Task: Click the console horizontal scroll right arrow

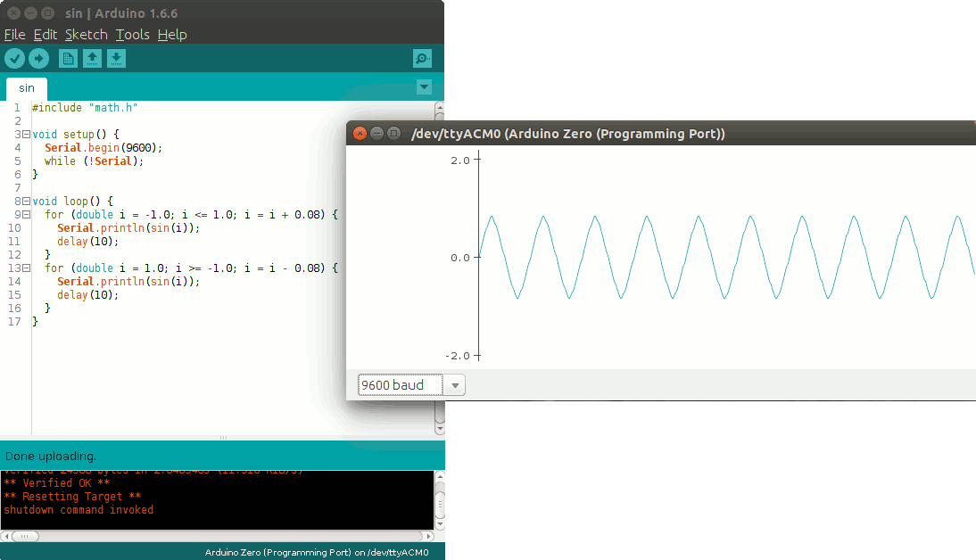Action: (428, 536)
